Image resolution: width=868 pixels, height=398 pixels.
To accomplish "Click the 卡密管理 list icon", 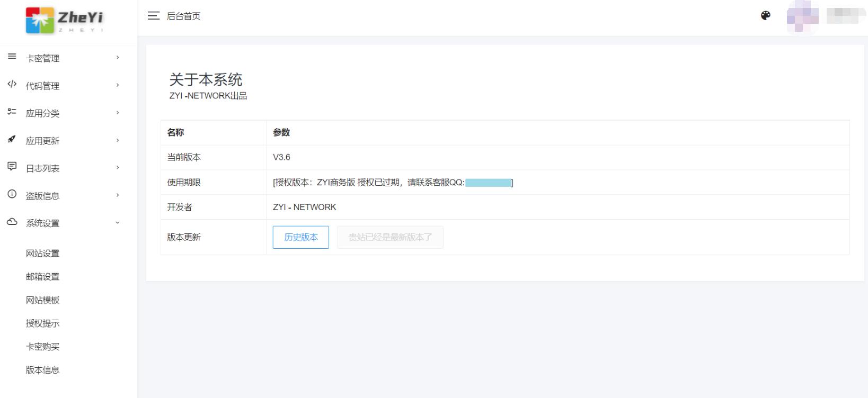I will coord(12,57).
